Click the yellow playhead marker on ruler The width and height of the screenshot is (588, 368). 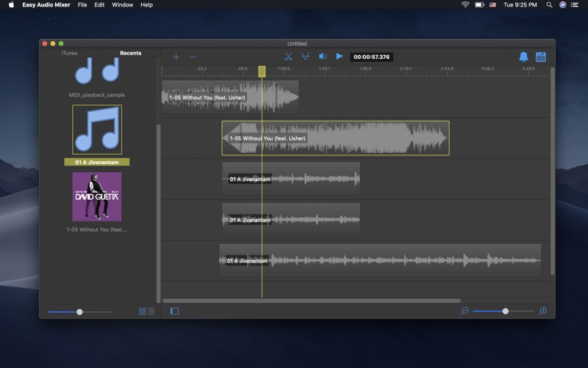pos(262,71)
